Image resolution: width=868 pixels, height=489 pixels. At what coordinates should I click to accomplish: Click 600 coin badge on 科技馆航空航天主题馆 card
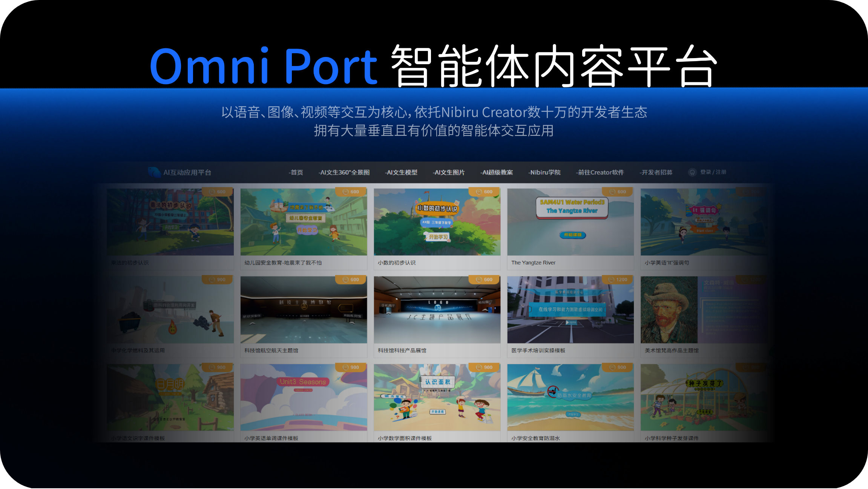coord(351,280)
